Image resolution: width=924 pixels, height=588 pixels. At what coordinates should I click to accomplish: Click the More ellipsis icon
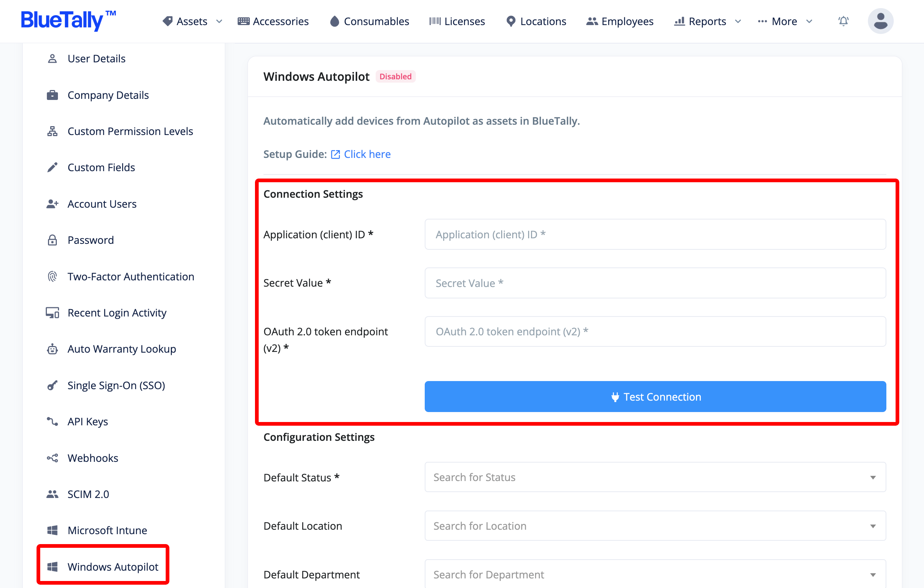coord(762,21)
